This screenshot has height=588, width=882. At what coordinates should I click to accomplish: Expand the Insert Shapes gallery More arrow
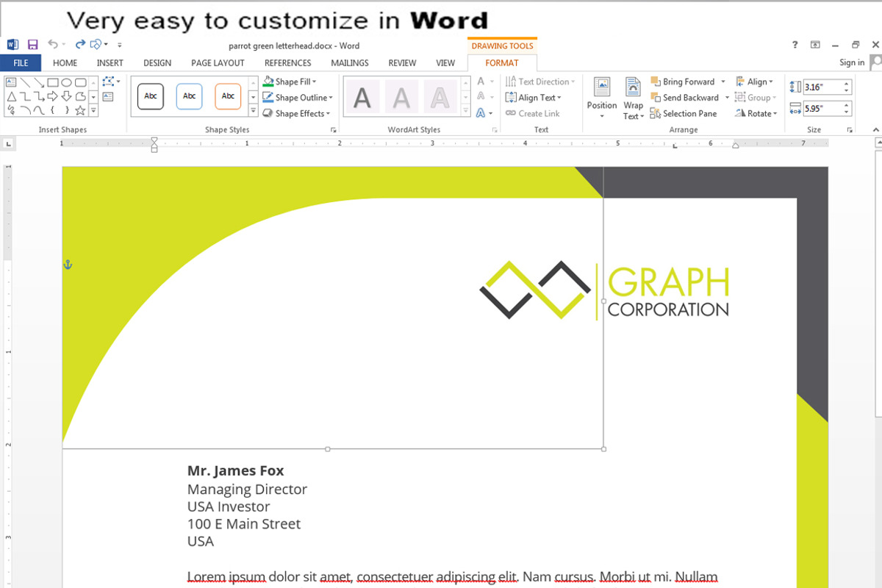click(x=93, y=111)
